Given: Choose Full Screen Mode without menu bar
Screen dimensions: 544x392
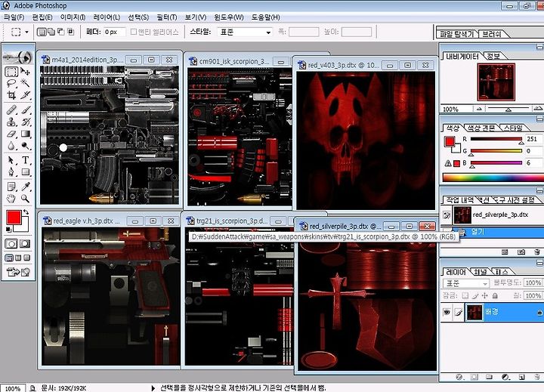Looking at the screenshot, I should point(26,258).
